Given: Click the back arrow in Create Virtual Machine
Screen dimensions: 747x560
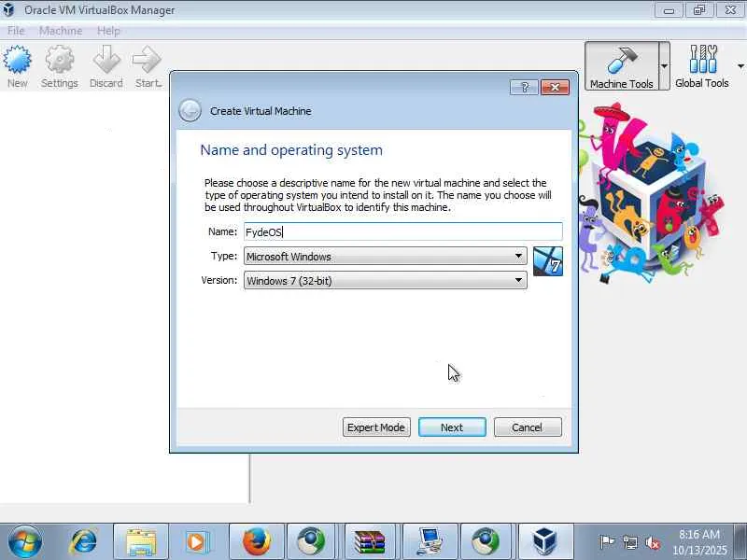Looking at the screenshot, I should click(x=190, y=110).
